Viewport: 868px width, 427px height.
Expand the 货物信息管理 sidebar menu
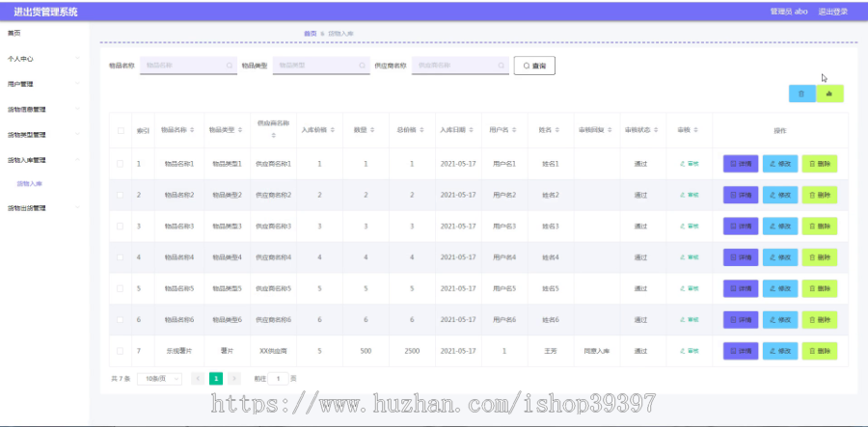pos(44,110)
